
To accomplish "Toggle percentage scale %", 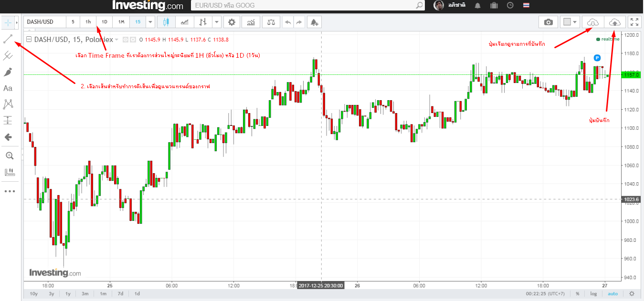I will [x=578, y=293].
